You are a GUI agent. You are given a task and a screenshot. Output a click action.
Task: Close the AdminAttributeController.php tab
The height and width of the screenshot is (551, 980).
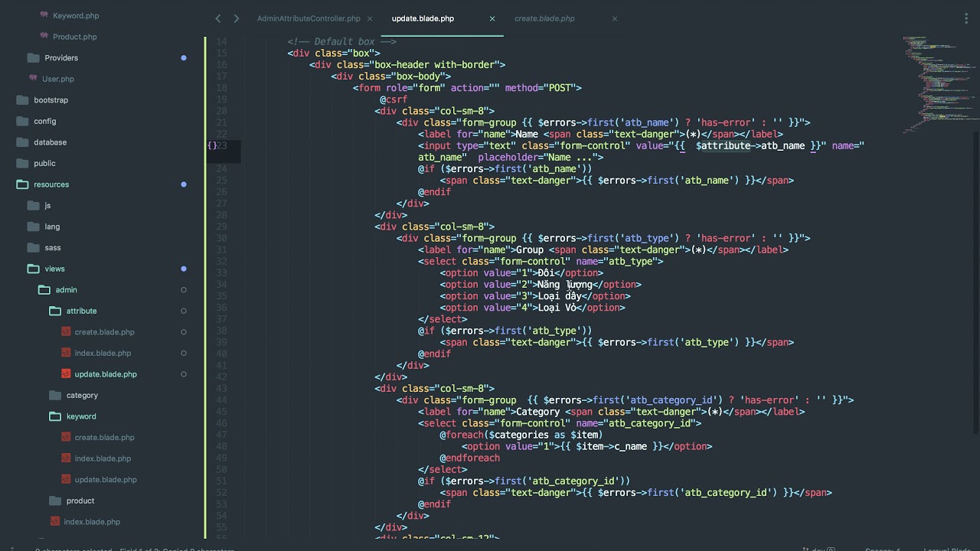tap(370, 18)
